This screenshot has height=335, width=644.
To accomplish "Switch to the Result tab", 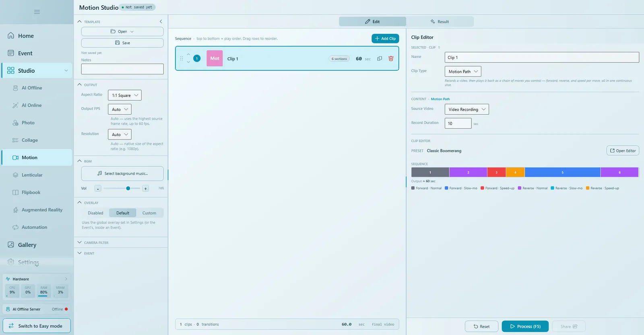I will click(440, 22).
